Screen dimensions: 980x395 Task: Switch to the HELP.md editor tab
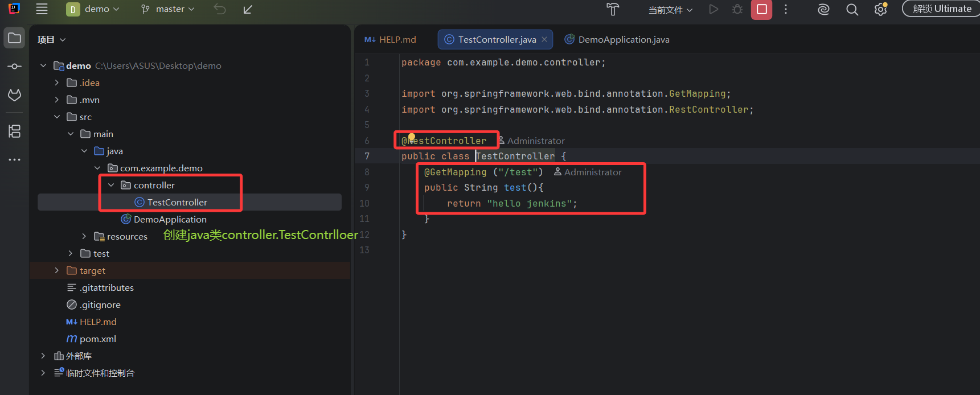(x=391, y=39)
